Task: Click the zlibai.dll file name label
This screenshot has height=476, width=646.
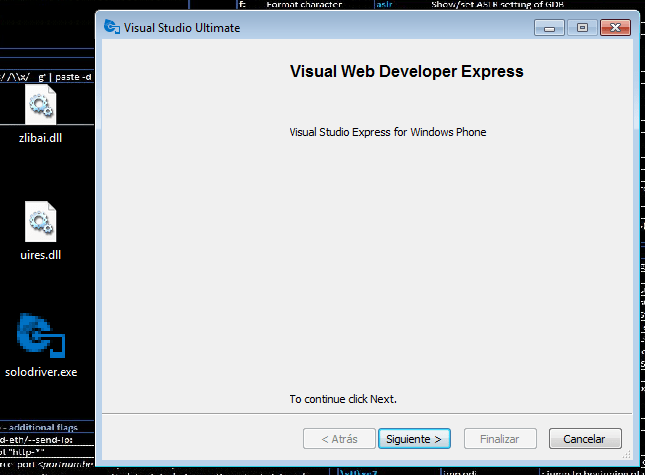Action: tap(40, 138)
